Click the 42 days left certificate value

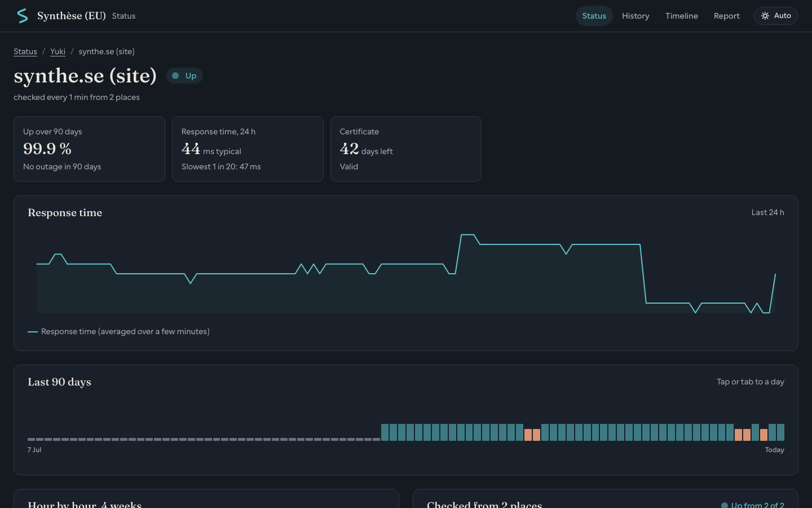[366, 149]
